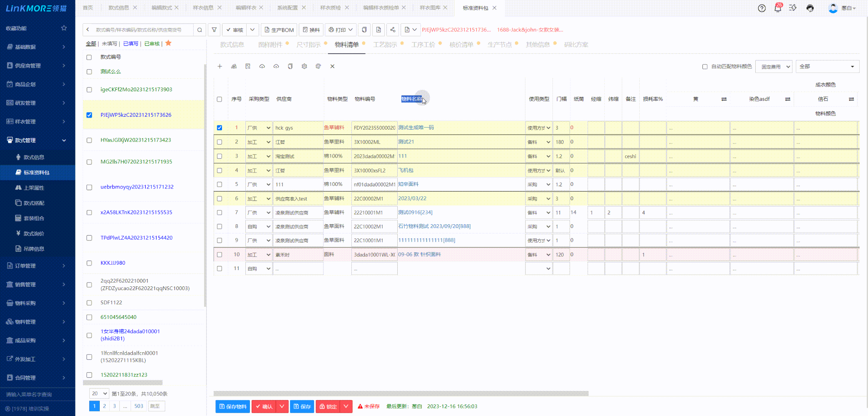The image size is (868, 416).
Task: Click the 生产BOM button
Action: tap(279, 30)
